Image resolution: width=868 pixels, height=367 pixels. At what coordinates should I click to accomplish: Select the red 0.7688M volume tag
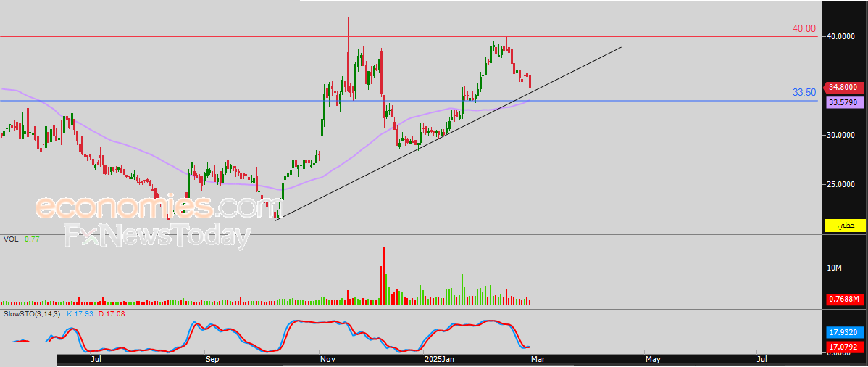point(843,300)
